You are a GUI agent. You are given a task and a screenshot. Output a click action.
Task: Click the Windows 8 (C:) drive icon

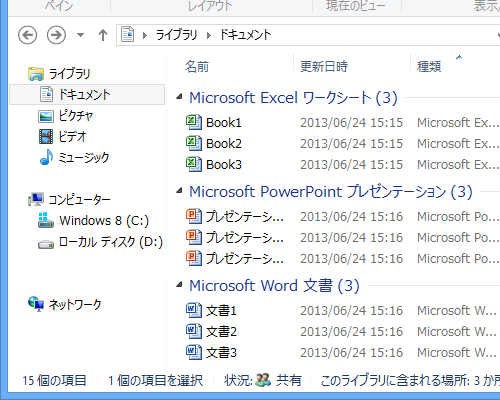point(46,220)
